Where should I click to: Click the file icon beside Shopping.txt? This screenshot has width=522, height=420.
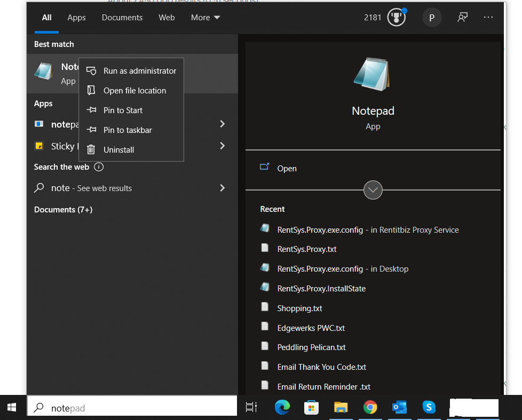pos(265,306)
